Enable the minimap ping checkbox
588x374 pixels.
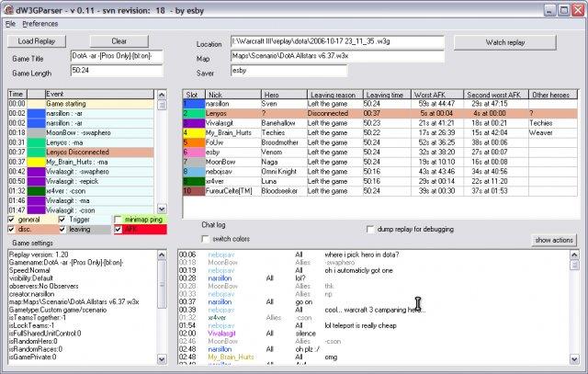pos(119,219)
